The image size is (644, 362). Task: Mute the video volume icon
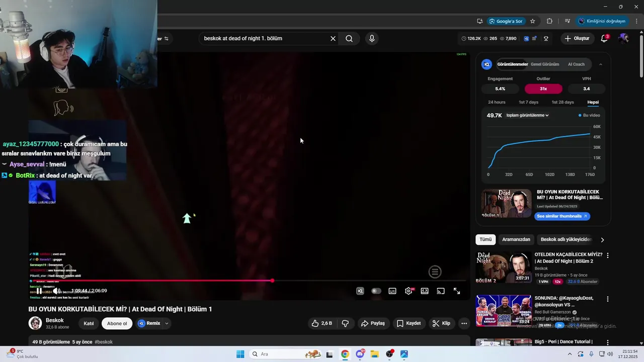[x=56, y=291]
